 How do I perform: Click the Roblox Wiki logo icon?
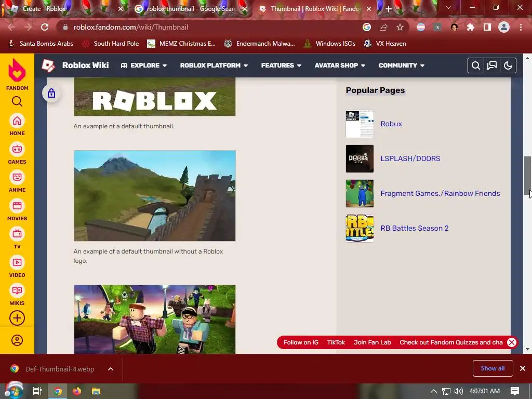point(48,65)
